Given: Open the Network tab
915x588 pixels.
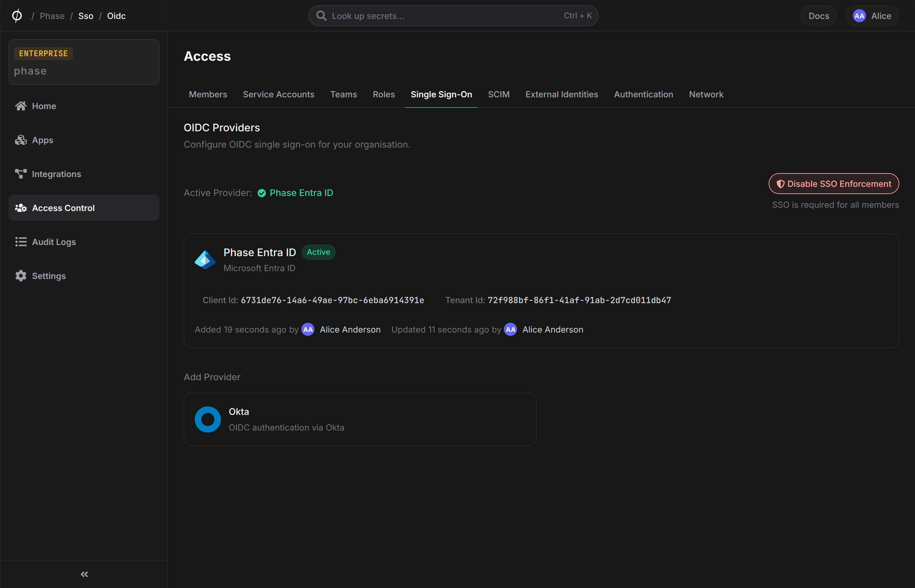Looking at the screenshot, I should 706,94.
